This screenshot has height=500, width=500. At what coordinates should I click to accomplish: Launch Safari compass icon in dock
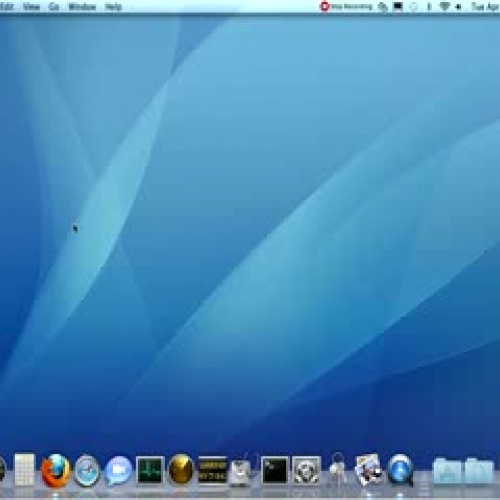tap(87, 471)
